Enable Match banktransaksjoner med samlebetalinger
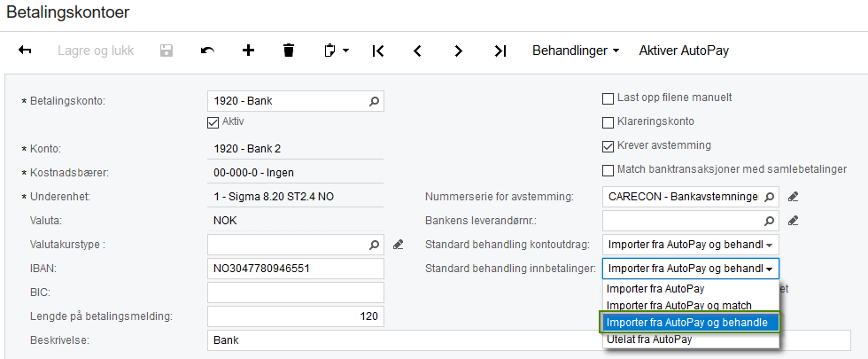 pyautogui.click(x=608, y=170)
